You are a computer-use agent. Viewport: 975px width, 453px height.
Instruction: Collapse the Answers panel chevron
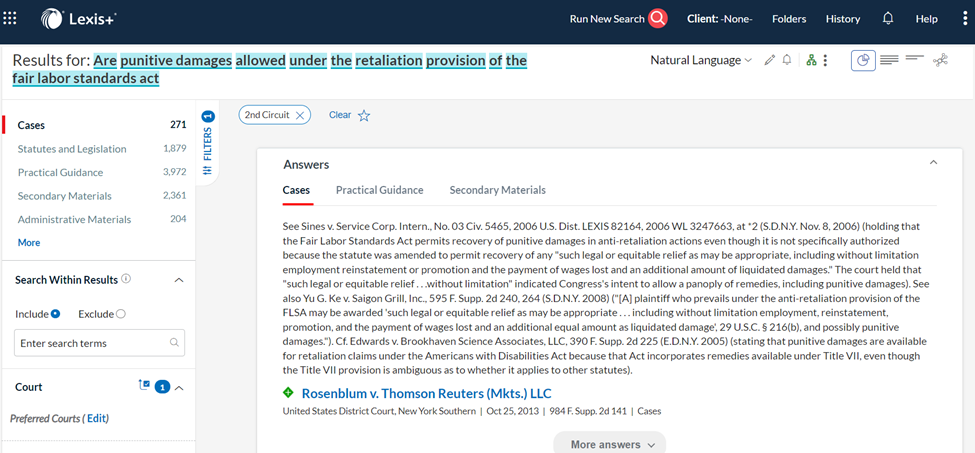pos(933,163)
